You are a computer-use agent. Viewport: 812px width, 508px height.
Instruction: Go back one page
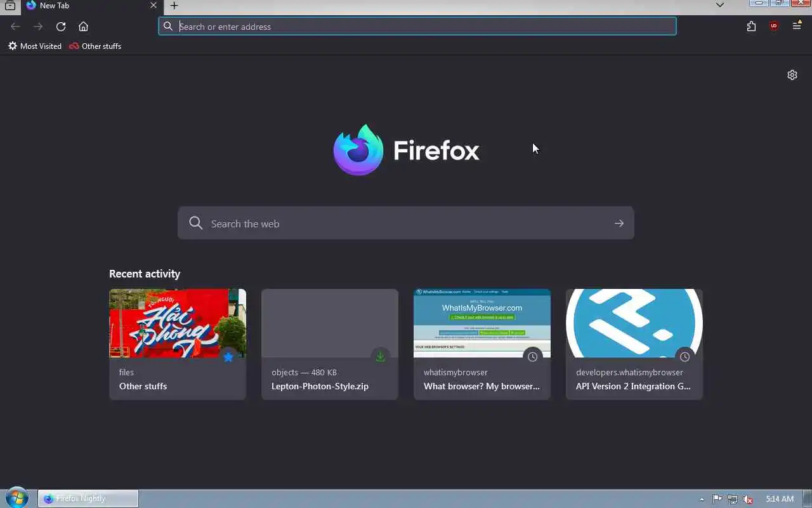16,27
